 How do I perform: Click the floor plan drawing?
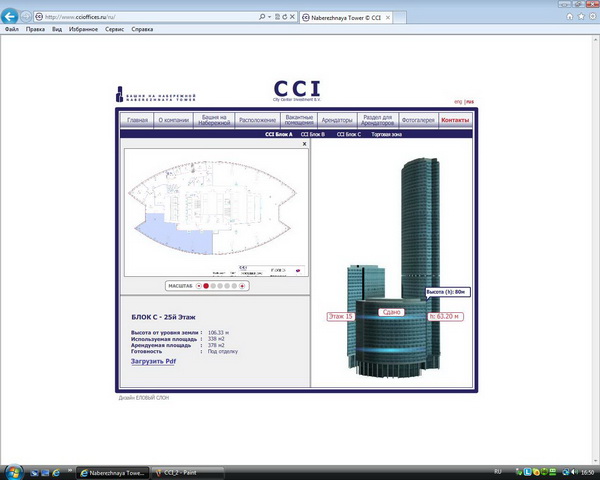click(216, 212)
